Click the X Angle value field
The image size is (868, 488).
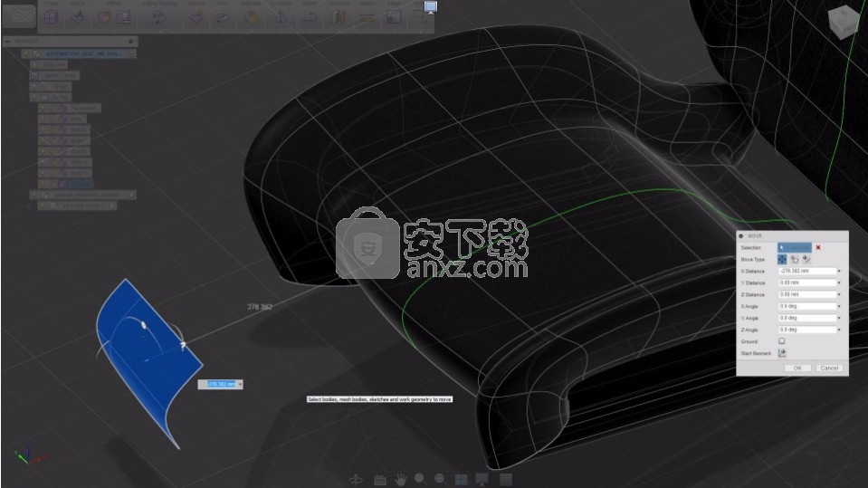pos(807,306)
